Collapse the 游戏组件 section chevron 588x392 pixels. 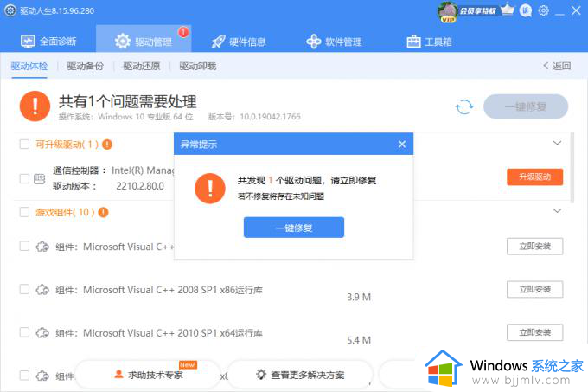click(557, 211)
